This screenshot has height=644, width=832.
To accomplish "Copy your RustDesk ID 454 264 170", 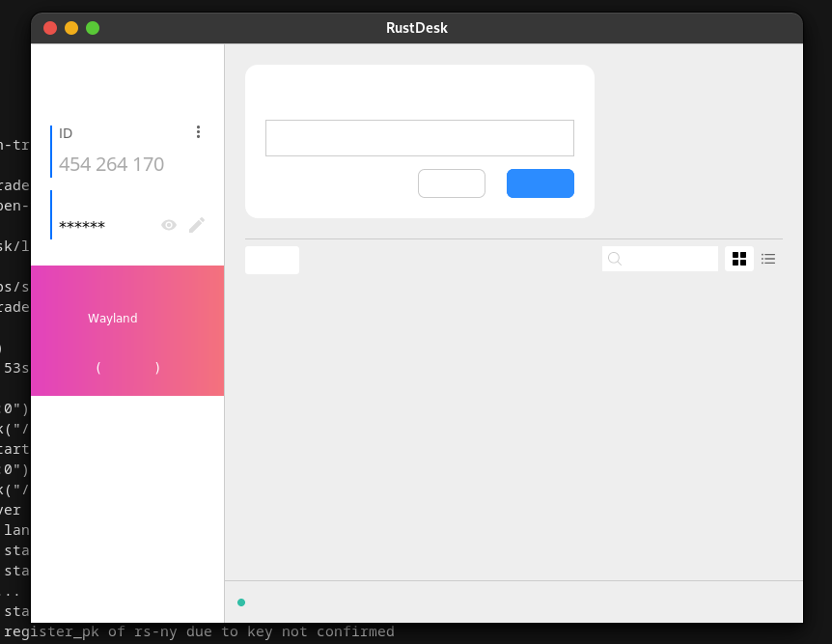I will [111, 164].
